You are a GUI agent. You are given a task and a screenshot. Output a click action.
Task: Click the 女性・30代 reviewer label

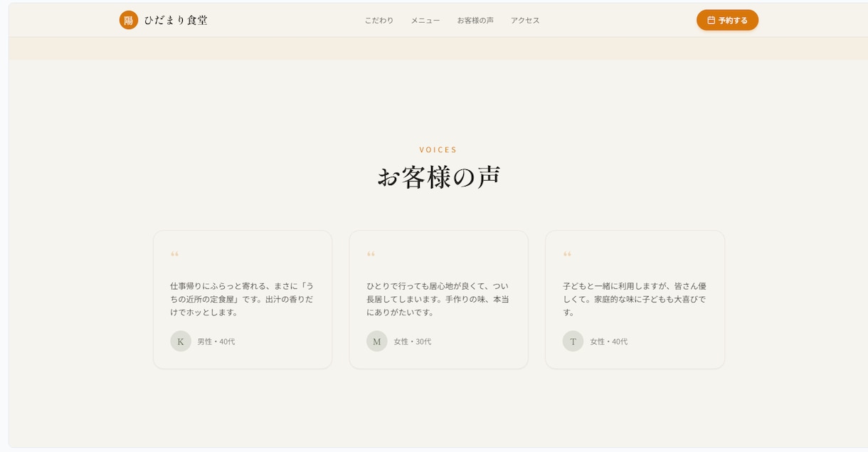413,342
